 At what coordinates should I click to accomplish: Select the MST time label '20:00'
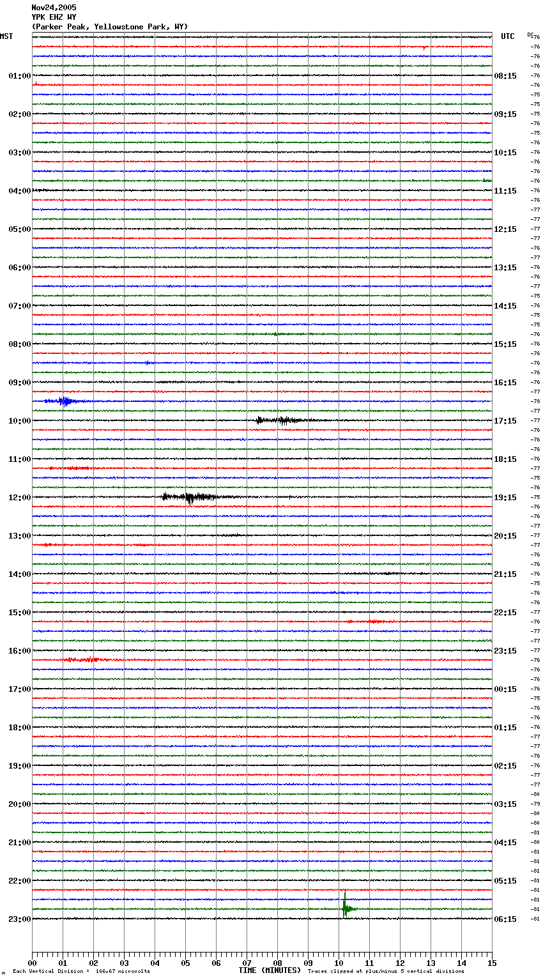[20, 804]
